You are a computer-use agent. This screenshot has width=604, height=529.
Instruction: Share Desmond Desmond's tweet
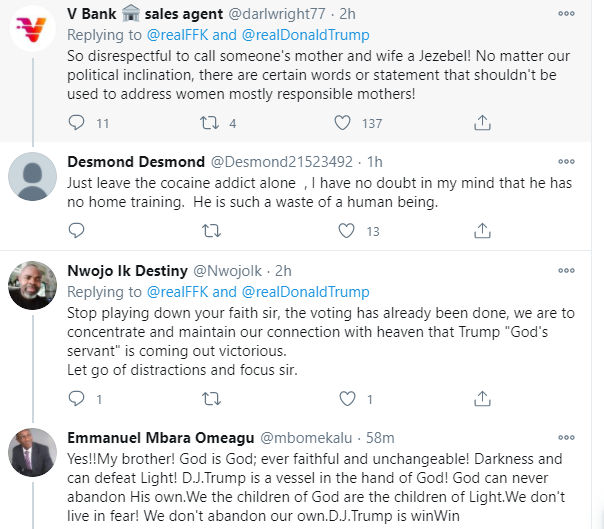482,231
